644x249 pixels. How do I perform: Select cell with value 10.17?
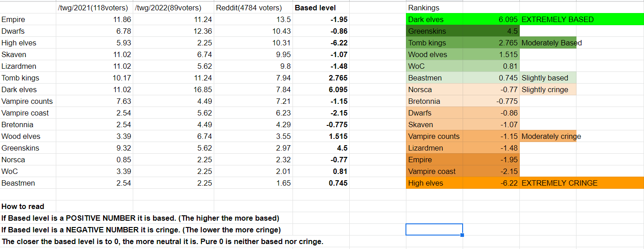pyautogui.click(x=95, y=78)
